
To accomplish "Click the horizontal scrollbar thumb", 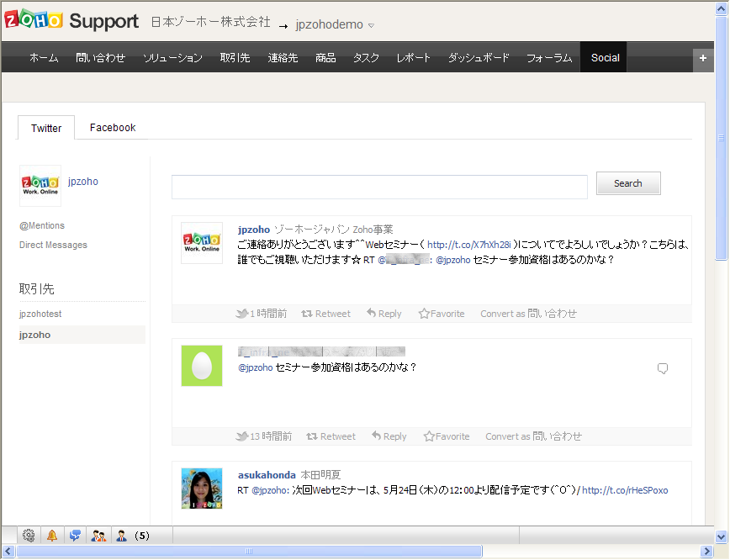I will click(249, 552).
